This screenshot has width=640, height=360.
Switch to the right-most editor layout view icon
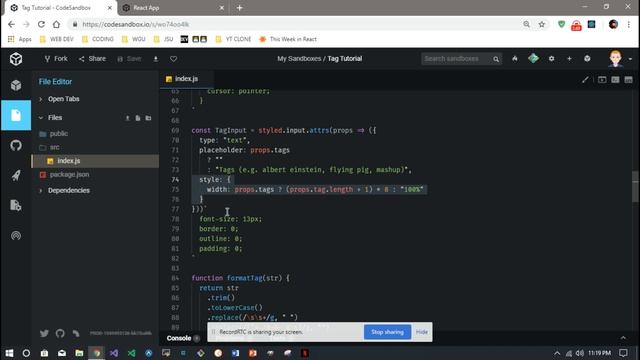629,80
